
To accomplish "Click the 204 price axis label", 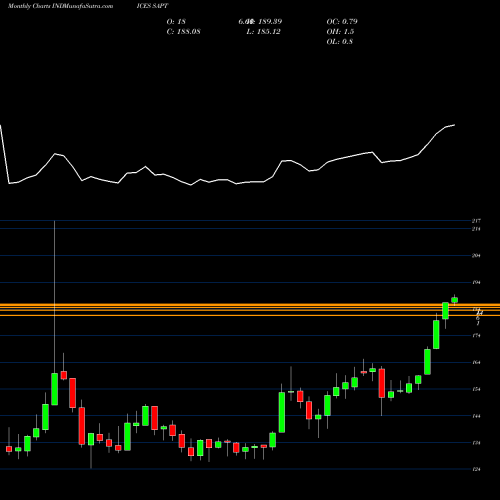I will (476, 256).
